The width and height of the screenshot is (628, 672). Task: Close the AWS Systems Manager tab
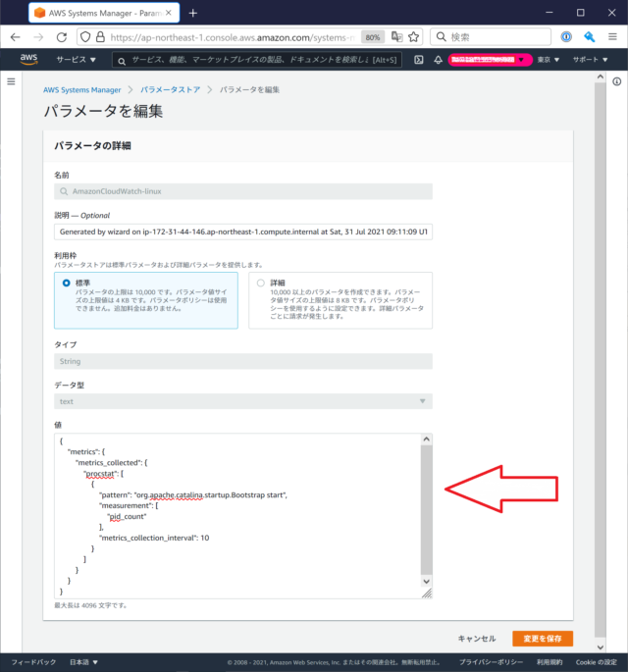pyautogui.click(x=169, y=13)
